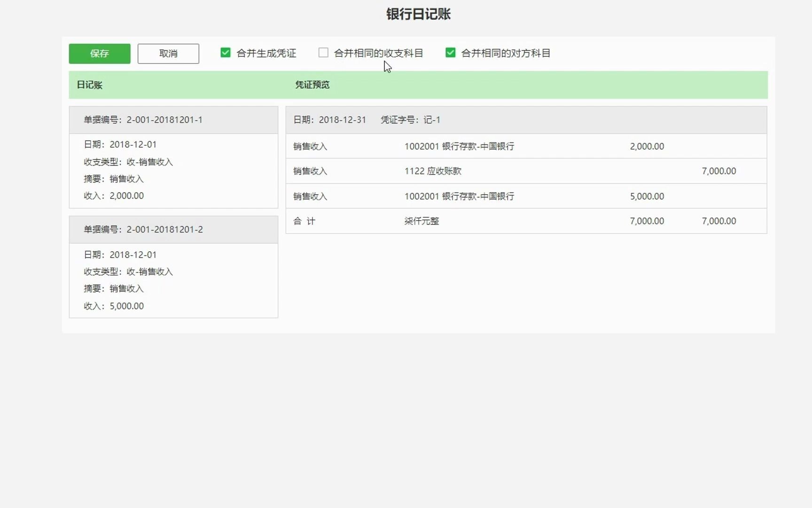Click the 取消 button to cancel
812x508 pixels.
coord(168,54)
